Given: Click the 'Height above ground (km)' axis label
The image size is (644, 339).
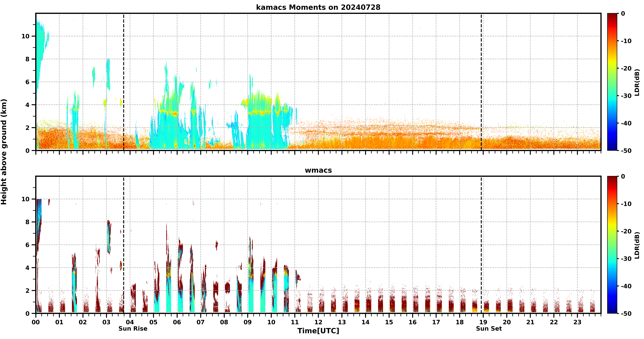Looking at the screenshot, I should pos(4,152).
